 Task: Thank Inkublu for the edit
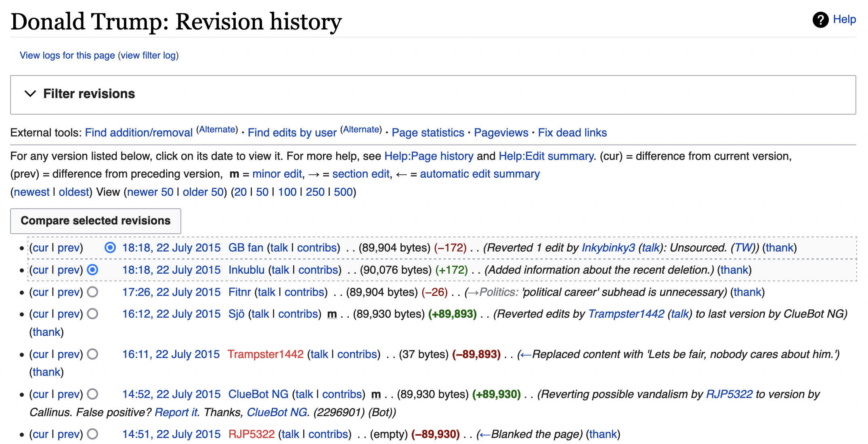(734, 270)
